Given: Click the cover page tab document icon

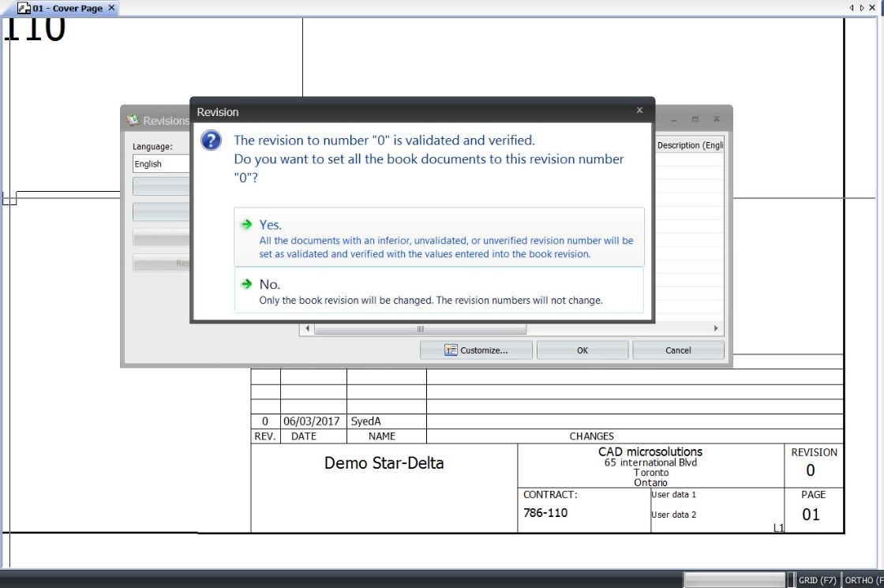Looking at the screenshot, I should pos(24,8).
